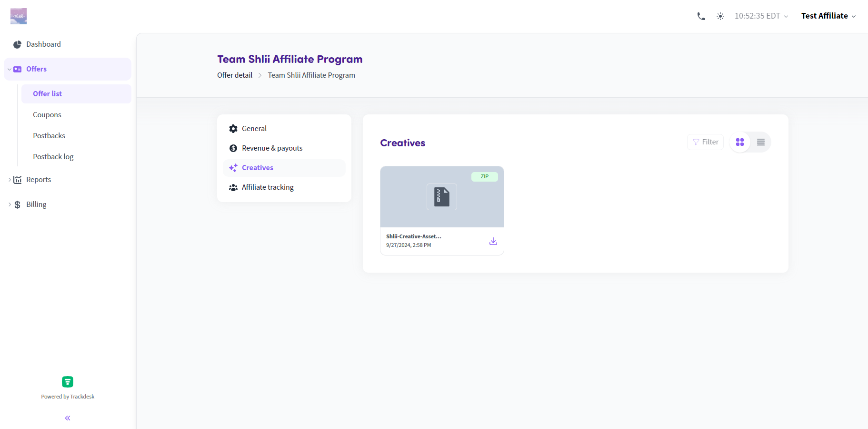
Task: Collapse the sidebar with double-chevron icon
Action: (x=68, y=418)
